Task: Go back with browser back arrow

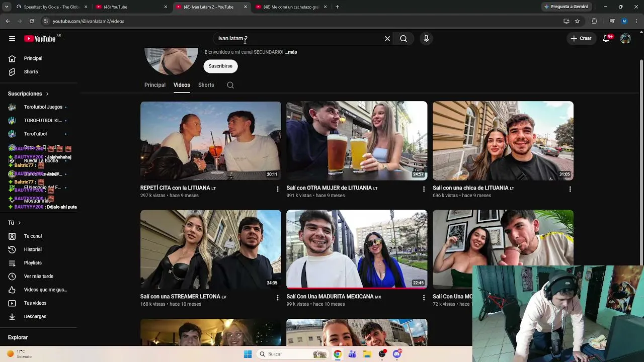Action: (x=8, y=21)
